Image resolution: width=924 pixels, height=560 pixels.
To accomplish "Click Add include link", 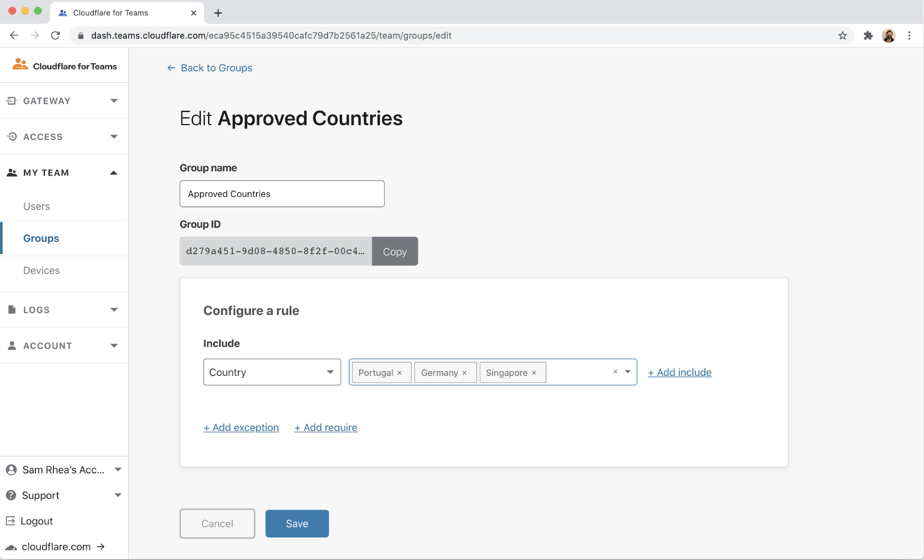I will coord(679,372).
